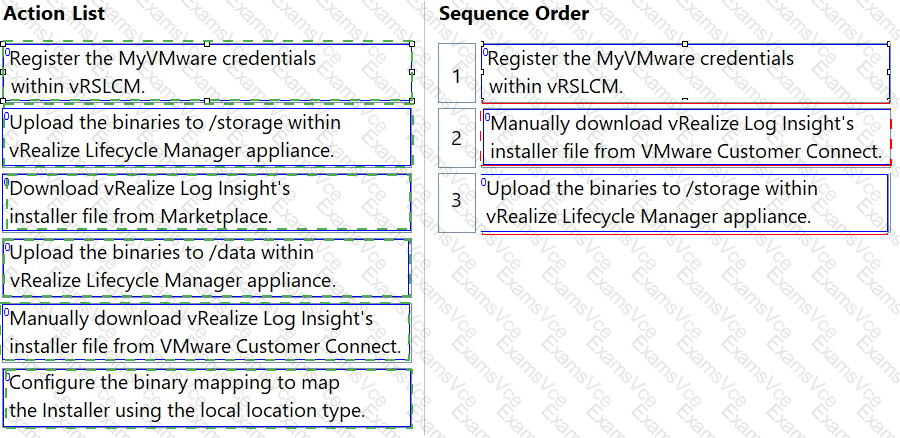Viewport: 900px width, 438px height.
Task: Click right-middle handle of first Action List item
Action: (x=412, y=72)
